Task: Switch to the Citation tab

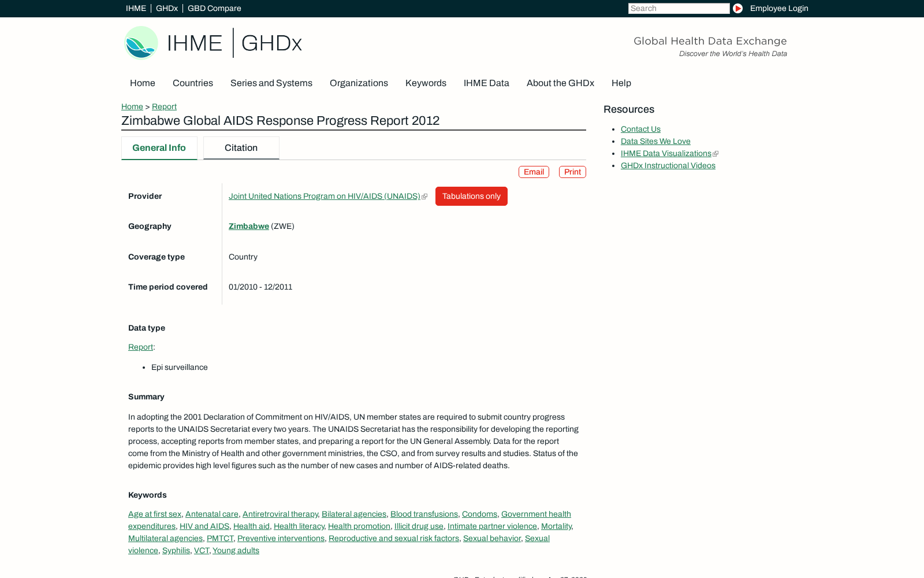Action: point(241,148)
